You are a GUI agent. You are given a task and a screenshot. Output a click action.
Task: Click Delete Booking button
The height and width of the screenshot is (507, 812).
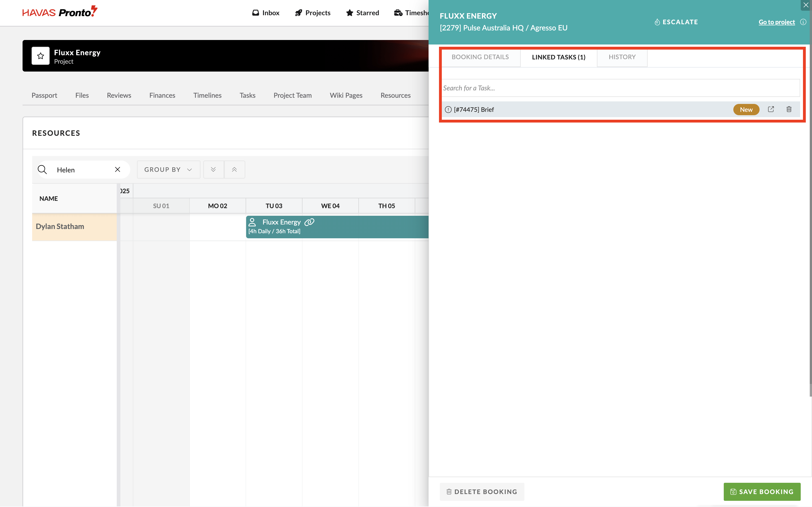pyautogui.click(x=482, y=492)
